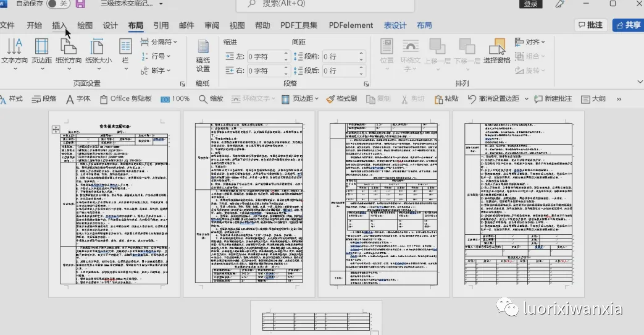Open the 邮件 tab
The height and width of the screenshot is (335, 644).
pos(186,25)
